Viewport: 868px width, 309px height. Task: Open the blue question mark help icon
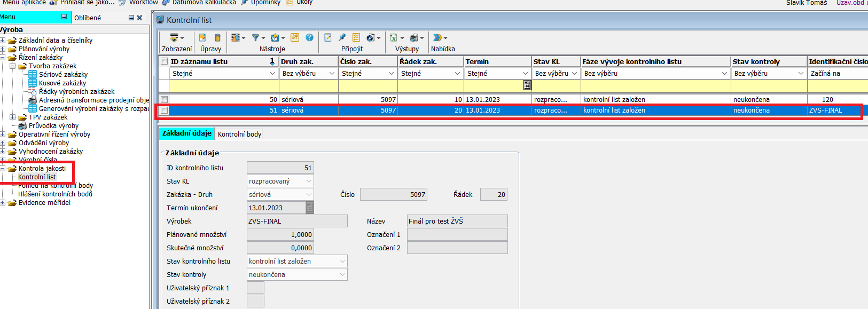(x=309, y=37)
